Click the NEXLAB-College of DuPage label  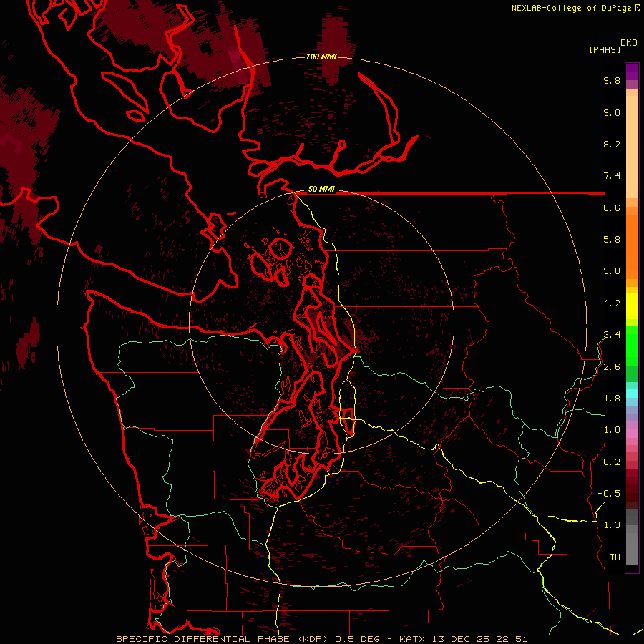coord(572,8)
